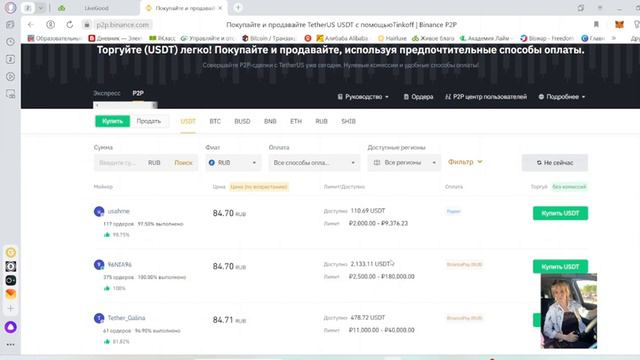
Task: Bookmark this page with the ribbon icon
Action: (596, 24)
